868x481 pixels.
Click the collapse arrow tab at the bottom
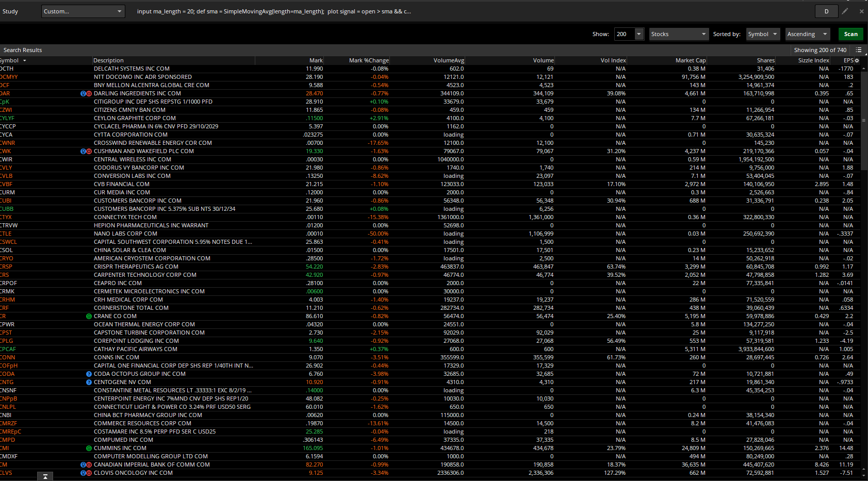(45, 477)
